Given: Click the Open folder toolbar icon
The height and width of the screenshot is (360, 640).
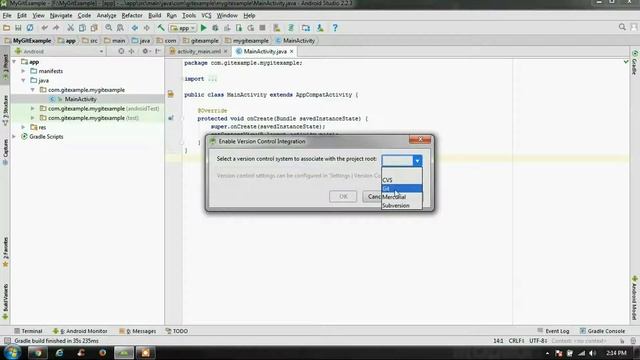Looking at the screenshot, I should click(6, 28).
